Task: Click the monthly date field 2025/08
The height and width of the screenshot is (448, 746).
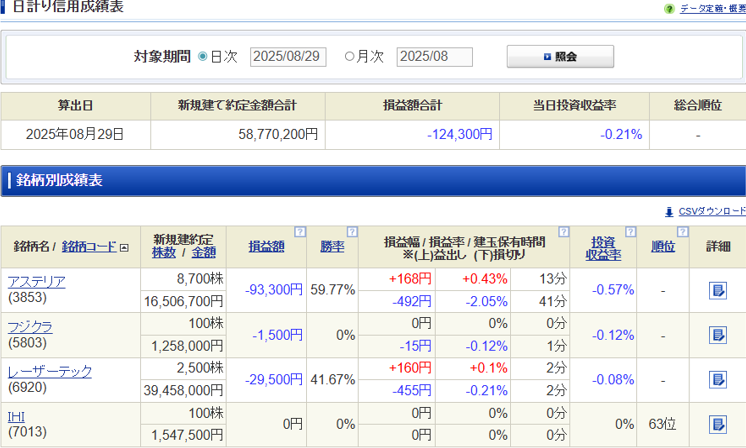Action: 434,57
